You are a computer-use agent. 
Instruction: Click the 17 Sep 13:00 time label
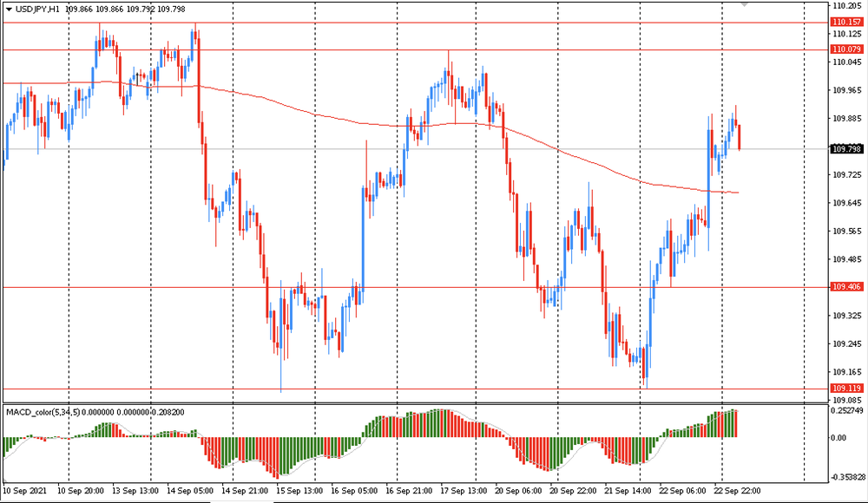point(464,491)
